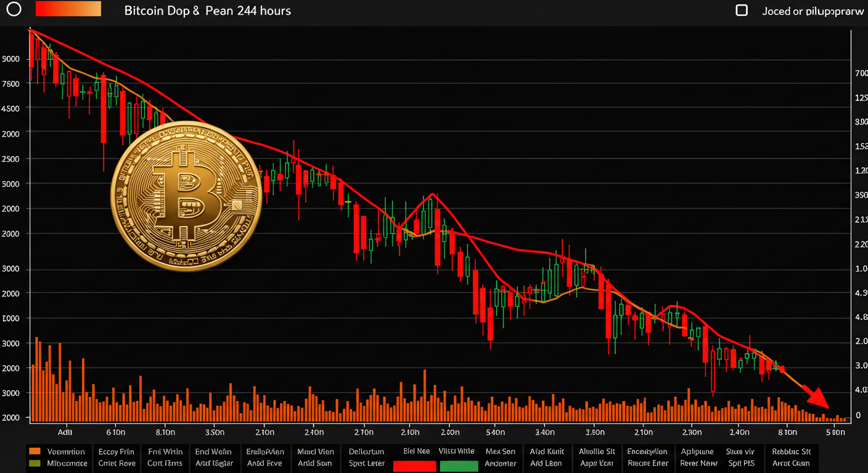Viewport: 868px width, 473px height.
Task: Click the '3.80n' x-axis label
Action: [x=594, y=432]
